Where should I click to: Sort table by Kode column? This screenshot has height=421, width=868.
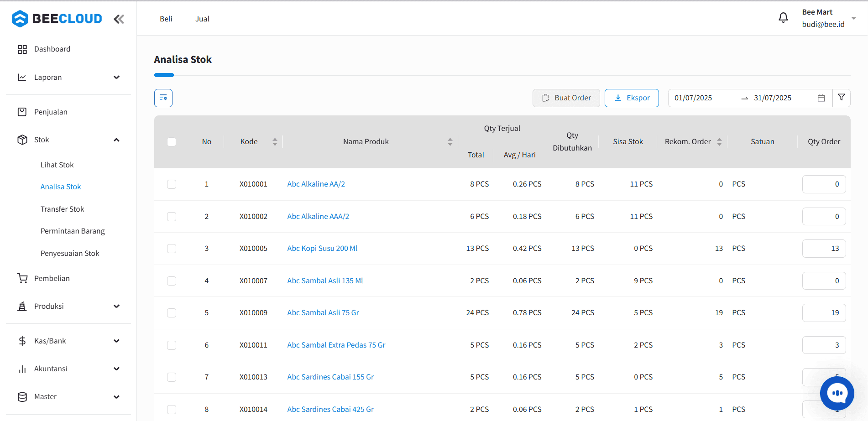coord(275,142)
